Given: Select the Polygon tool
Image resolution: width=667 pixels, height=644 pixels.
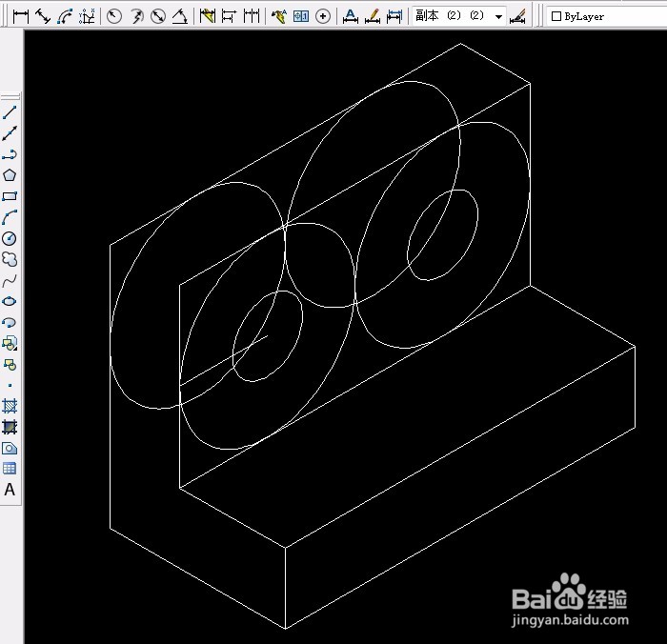Looking at the screenshot, I should [x=10, y=175].
